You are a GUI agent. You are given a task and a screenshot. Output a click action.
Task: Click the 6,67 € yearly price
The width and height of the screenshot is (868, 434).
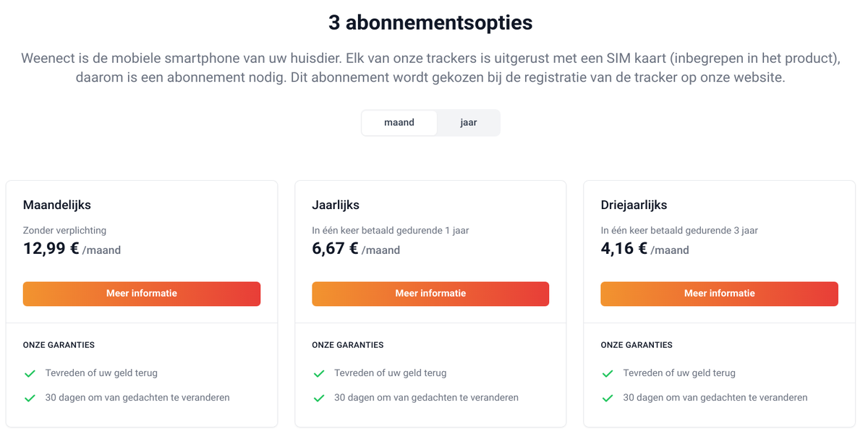click(335, 249)
